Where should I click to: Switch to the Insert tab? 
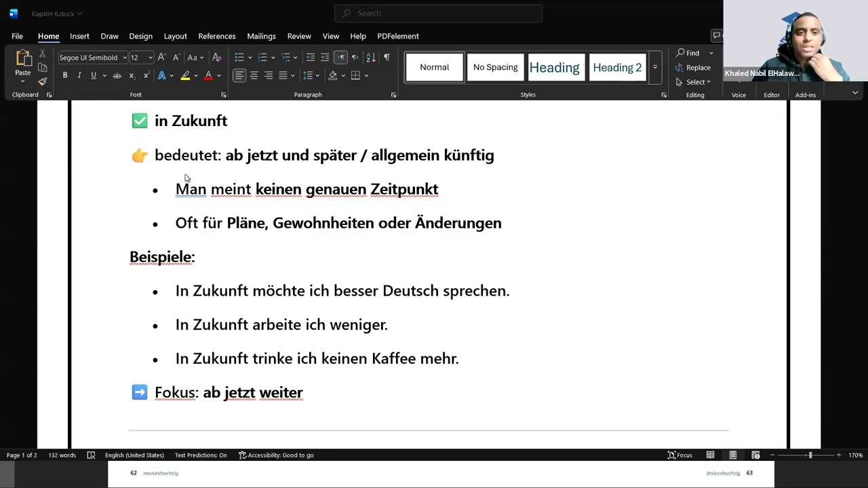pyautogui.click(x=79, y=36)
